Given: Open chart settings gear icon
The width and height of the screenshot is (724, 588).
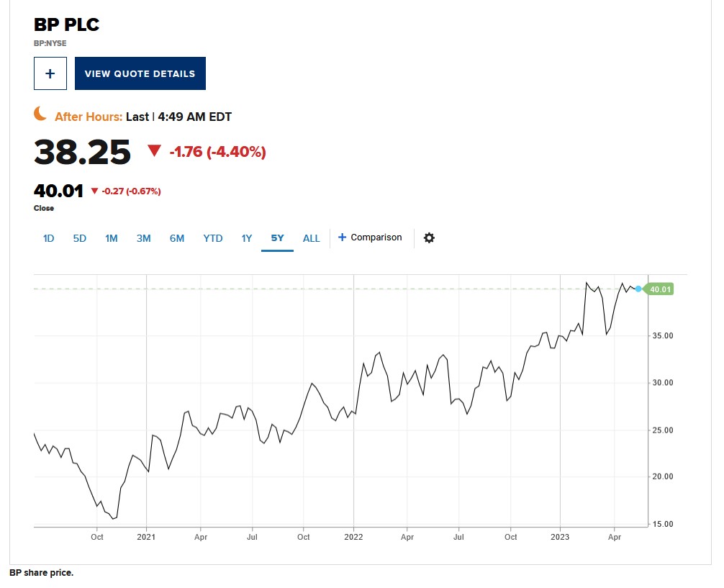Looking at the screenshot, I should 429,238.
